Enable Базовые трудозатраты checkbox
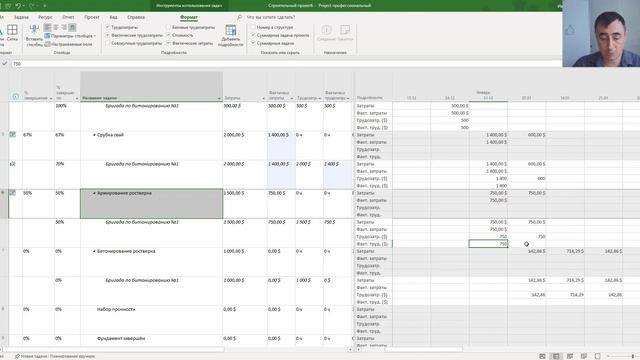 click(169, 27)
